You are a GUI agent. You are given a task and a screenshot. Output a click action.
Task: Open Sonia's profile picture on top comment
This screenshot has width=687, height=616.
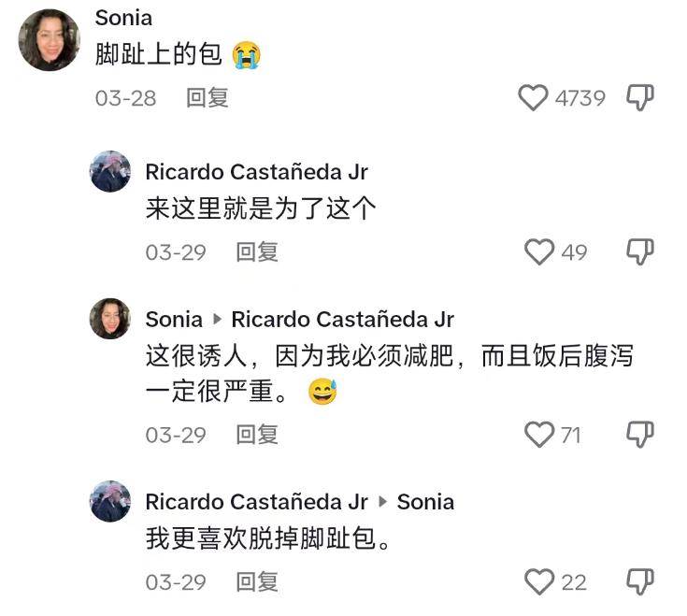[49, 40]
